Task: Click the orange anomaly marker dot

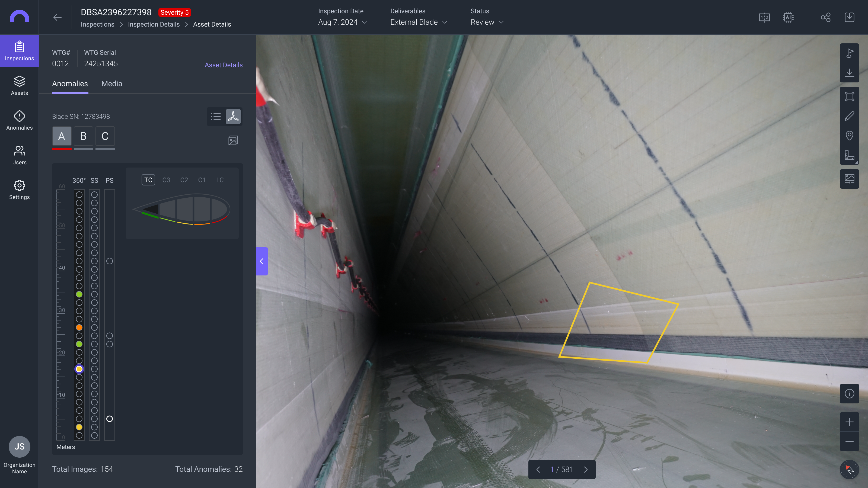Action: (x=79, y=327)
